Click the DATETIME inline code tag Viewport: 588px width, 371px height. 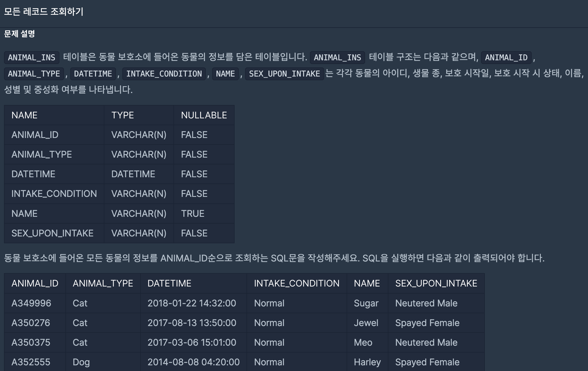[x=93, y=74]
